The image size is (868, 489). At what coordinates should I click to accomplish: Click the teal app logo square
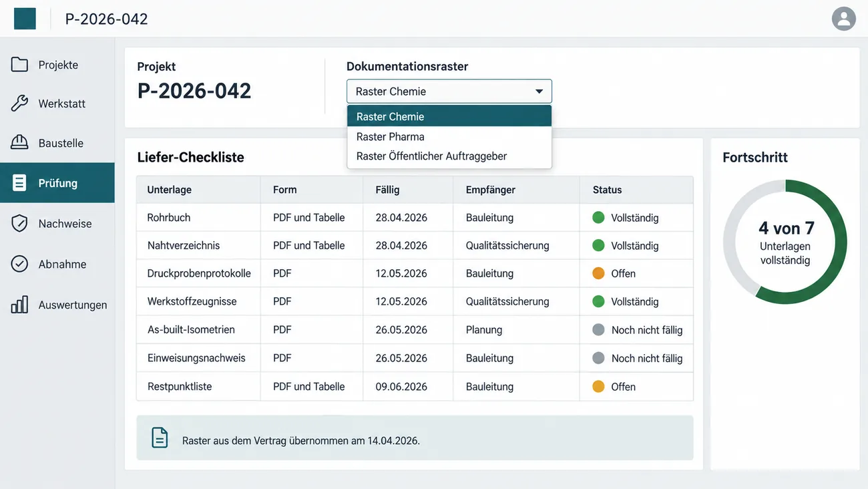tap(25, 19)
